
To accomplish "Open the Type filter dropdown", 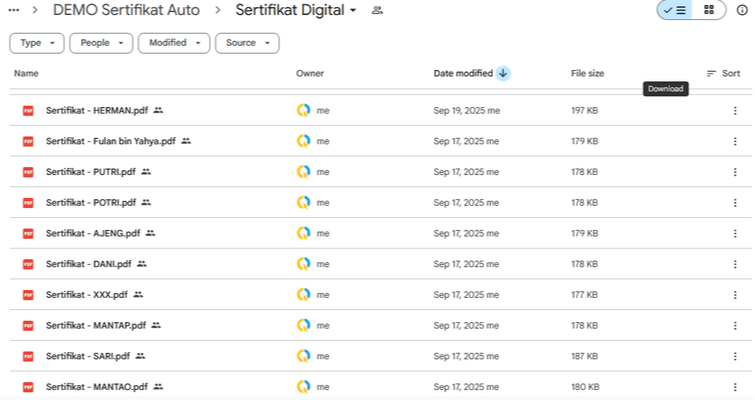I will (37, 43).
